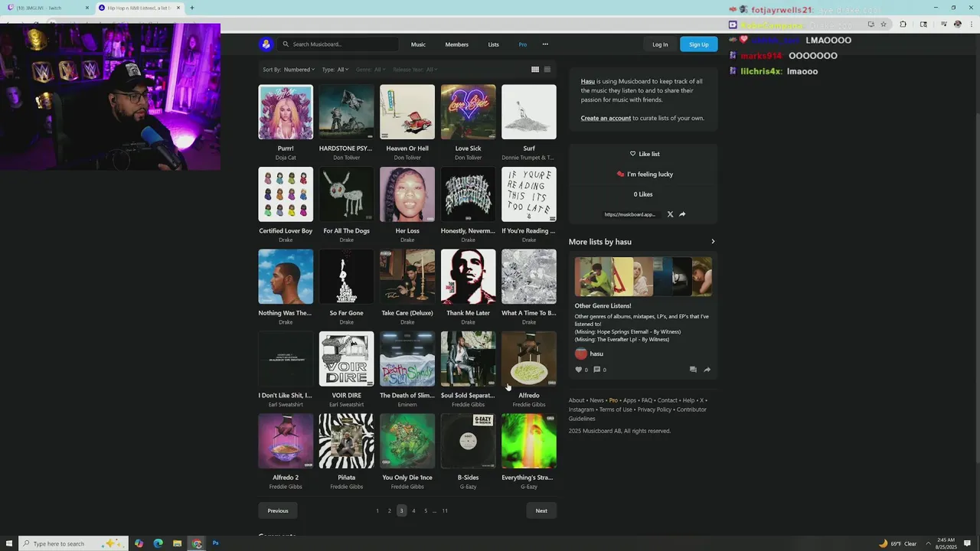The width and height of the screenshot is (980, 551).
Task: Click the copy-link URL field musicboard.app
Action: (630, 214)
